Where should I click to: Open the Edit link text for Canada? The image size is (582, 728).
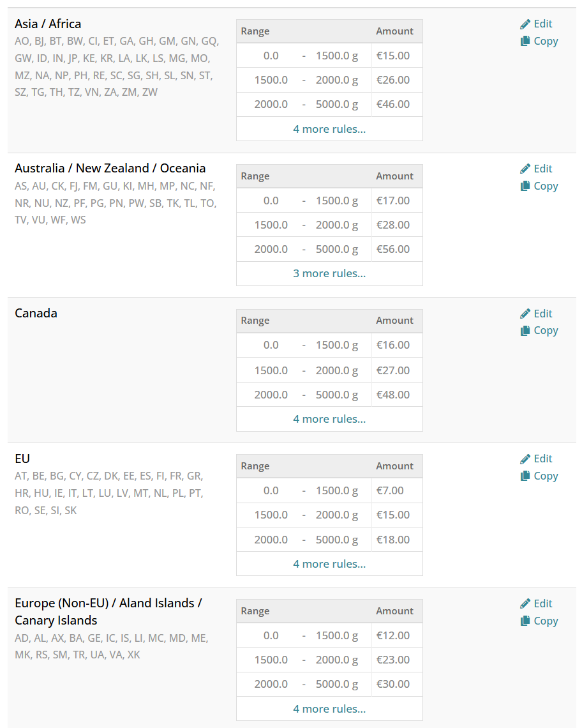(543, 314)
